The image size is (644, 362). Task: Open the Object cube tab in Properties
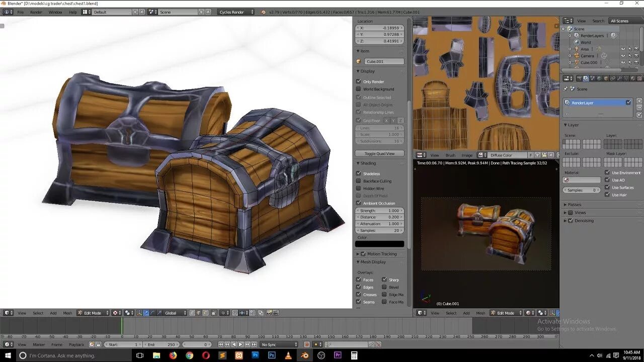(x=606, y=78)
